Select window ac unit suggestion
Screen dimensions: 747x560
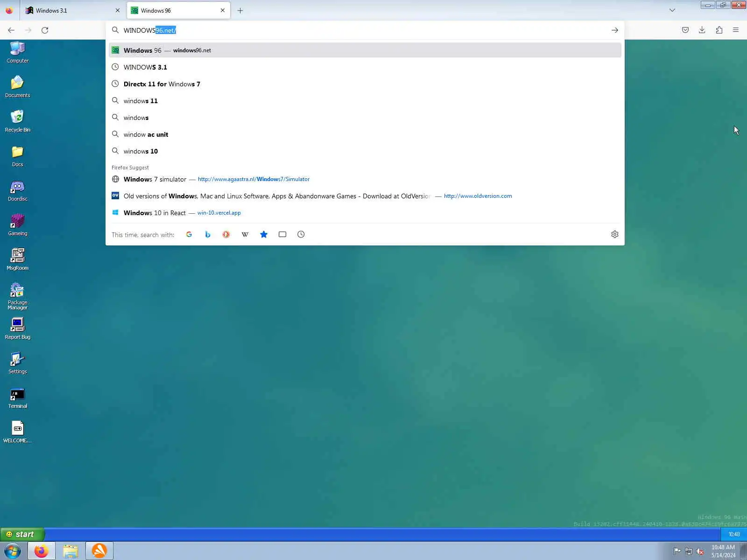365,134
